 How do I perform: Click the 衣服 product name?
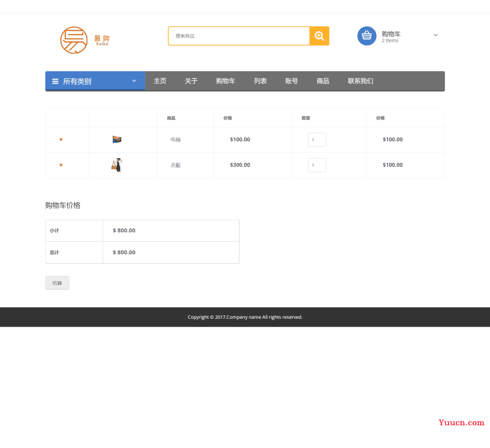[176, 165]
